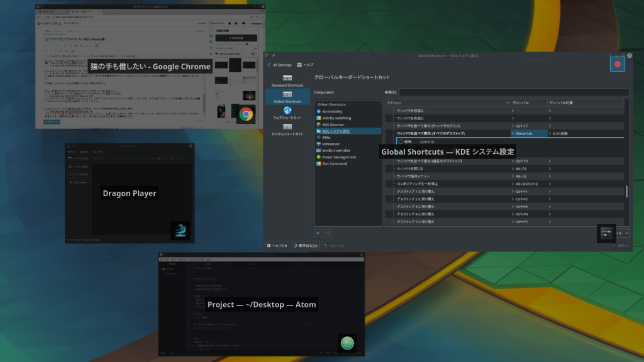Screen dimensions: 644x362
Task: Expand Ctrl+F9 shortcut of 現在のデスクトップ row
Action: click(513, 162)
